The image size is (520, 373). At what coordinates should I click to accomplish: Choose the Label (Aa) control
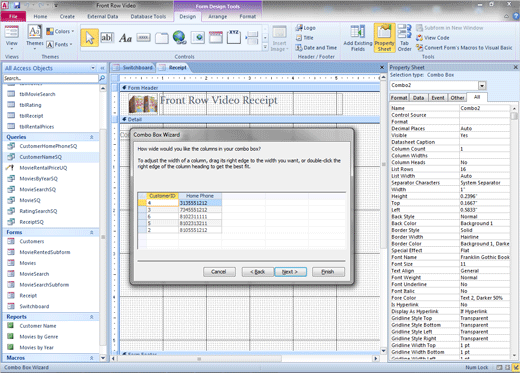(x=125, y=38)
